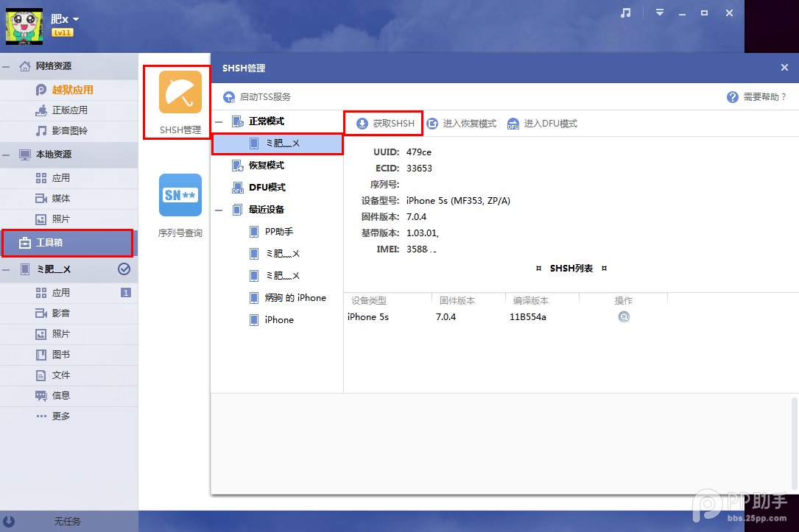Click the music note icon in titlebar

[x=625, y=13]
